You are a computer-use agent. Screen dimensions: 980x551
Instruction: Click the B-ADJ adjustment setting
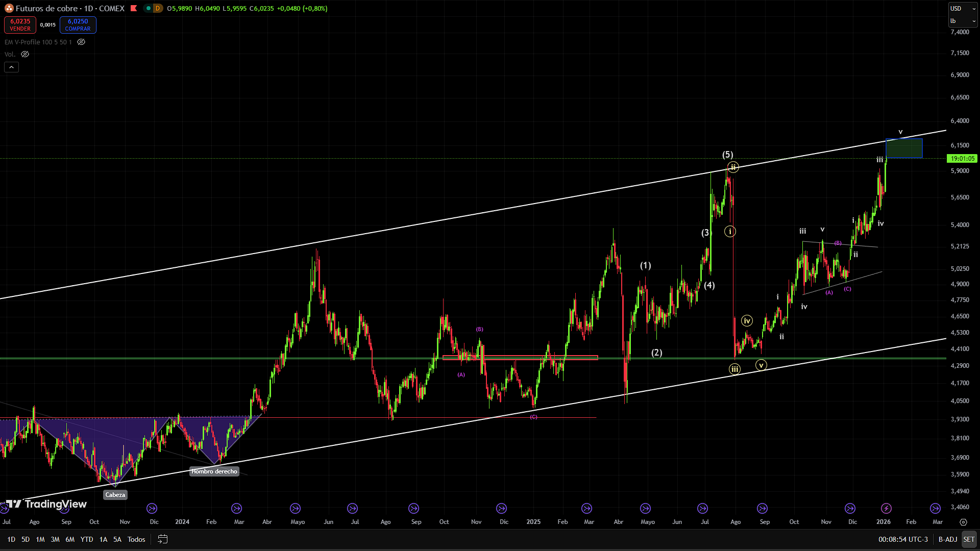947,539
